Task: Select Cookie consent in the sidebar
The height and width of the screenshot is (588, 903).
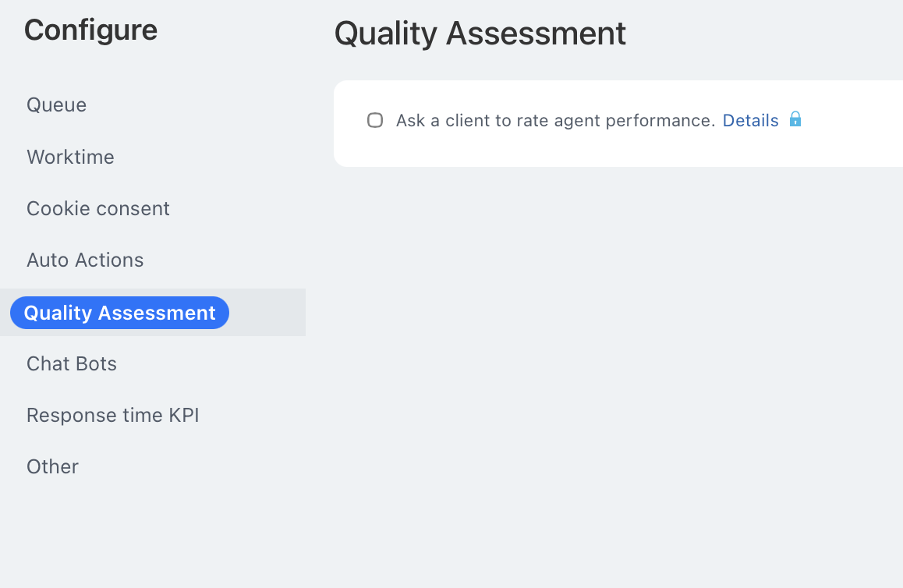Action: click(x=98, y=208)
